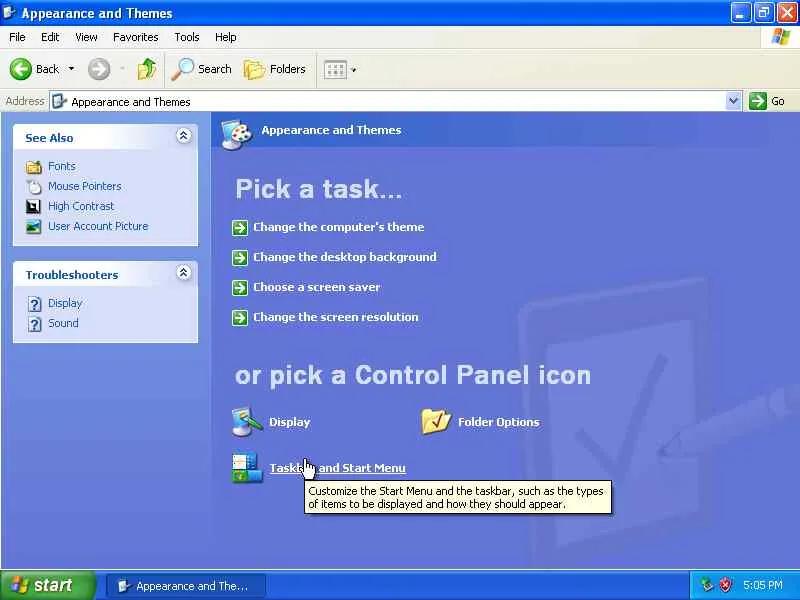Open the Views toolbar icon
Image resolution: width=800 pixels, height=600 pixels.
click(x=335, y=69)
